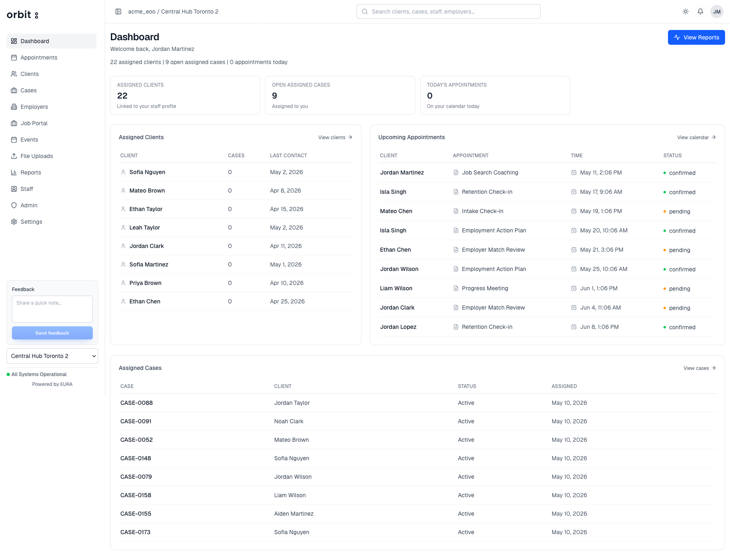
Task: Click the Job Portal icon in sidebar
Action: point(14,123)
